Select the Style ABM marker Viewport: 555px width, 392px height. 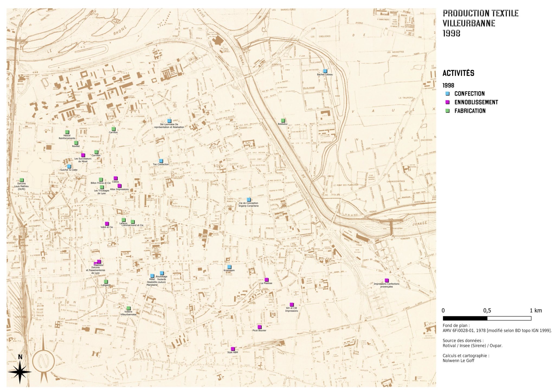click(233, 349)
